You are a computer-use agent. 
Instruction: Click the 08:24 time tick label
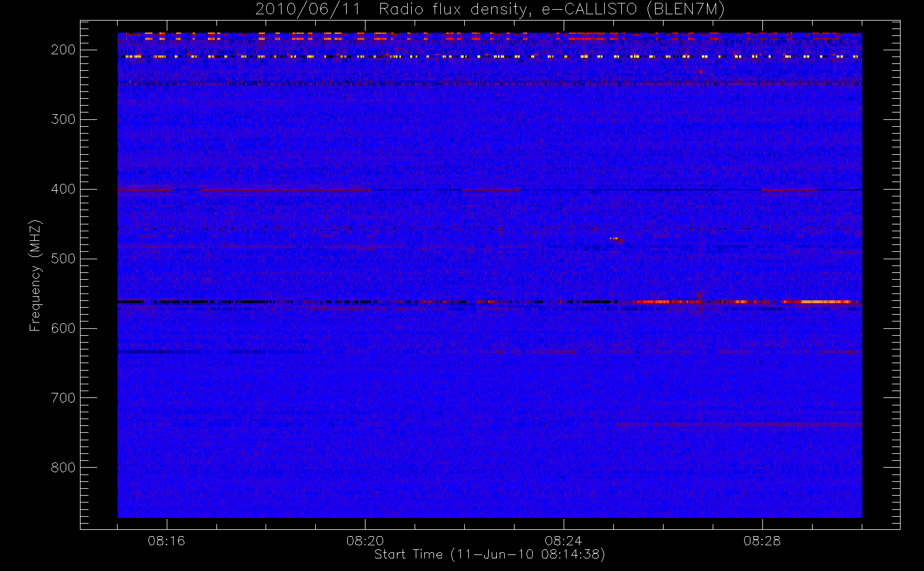564,541
